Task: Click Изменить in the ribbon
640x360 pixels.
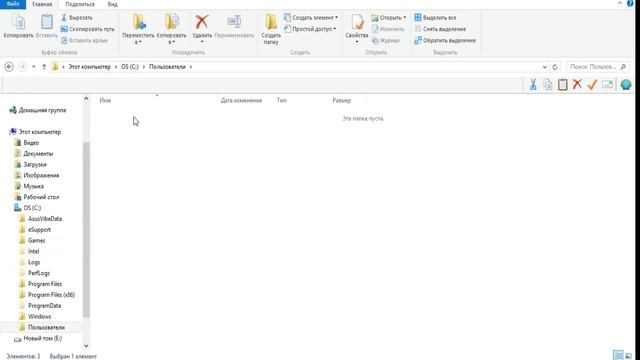Action: 388,29
